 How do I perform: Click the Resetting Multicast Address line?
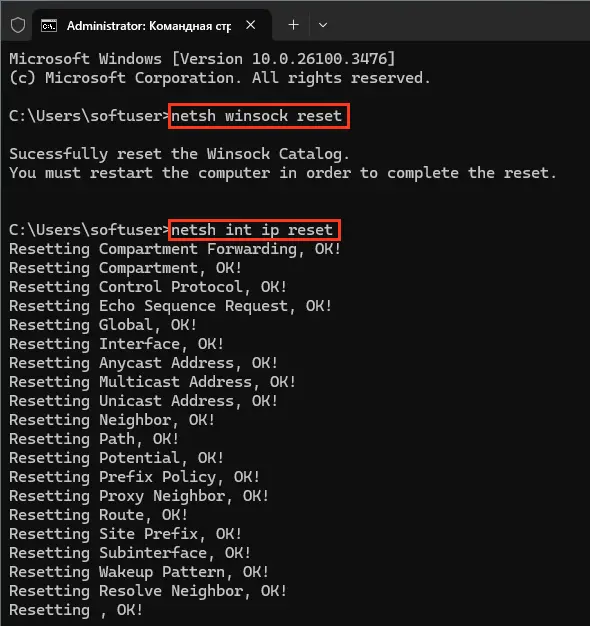pyautogui.click(x=152, y=382)
